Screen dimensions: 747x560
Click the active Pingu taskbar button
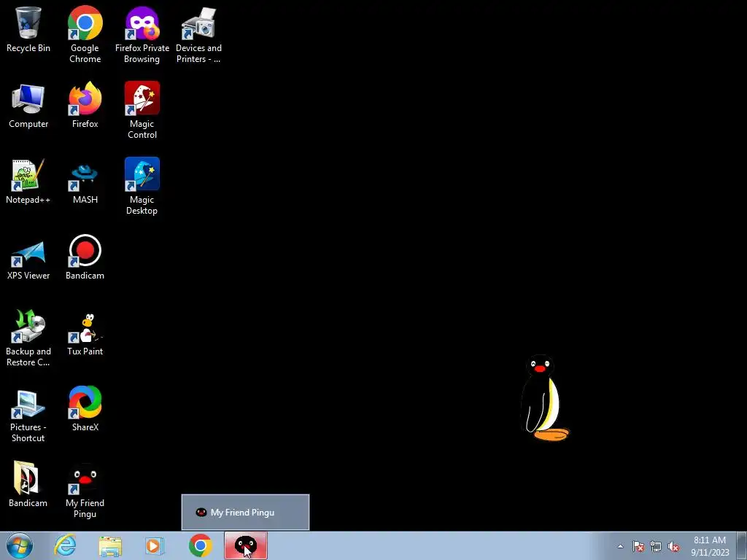(x=246, y=545)
